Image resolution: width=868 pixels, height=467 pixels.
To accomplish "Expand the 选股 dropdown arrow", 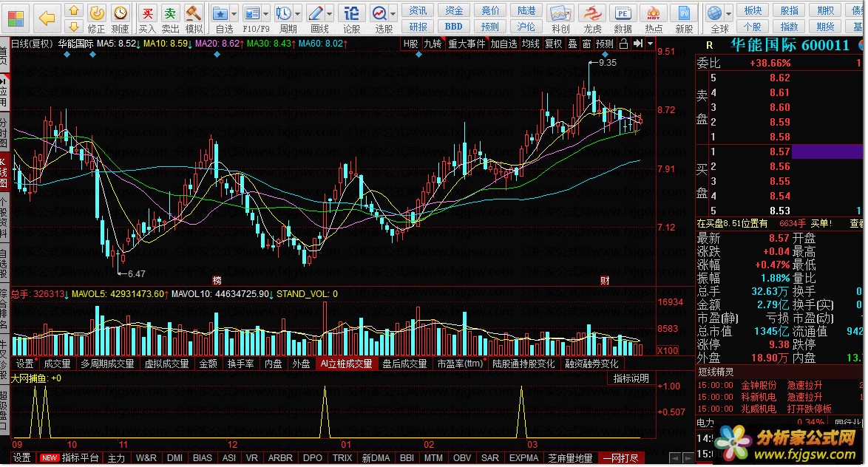I will pyautogui.click(x=393, y=13).
